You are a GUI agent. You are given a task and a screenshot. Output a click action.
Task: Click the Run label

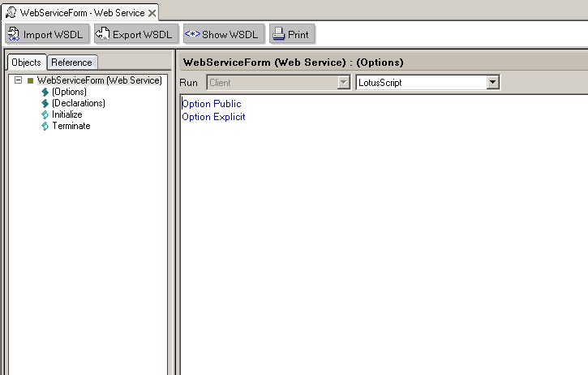point(189,83)
